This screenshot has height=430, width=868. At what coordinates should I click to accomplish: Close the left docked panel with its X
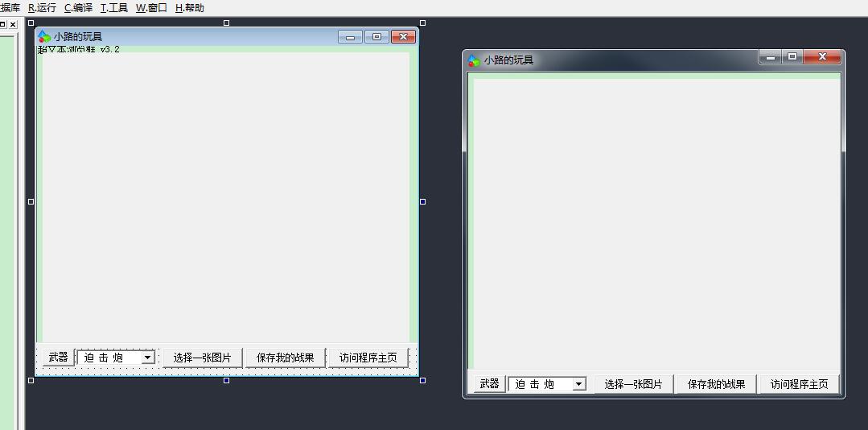coord(13,25)
